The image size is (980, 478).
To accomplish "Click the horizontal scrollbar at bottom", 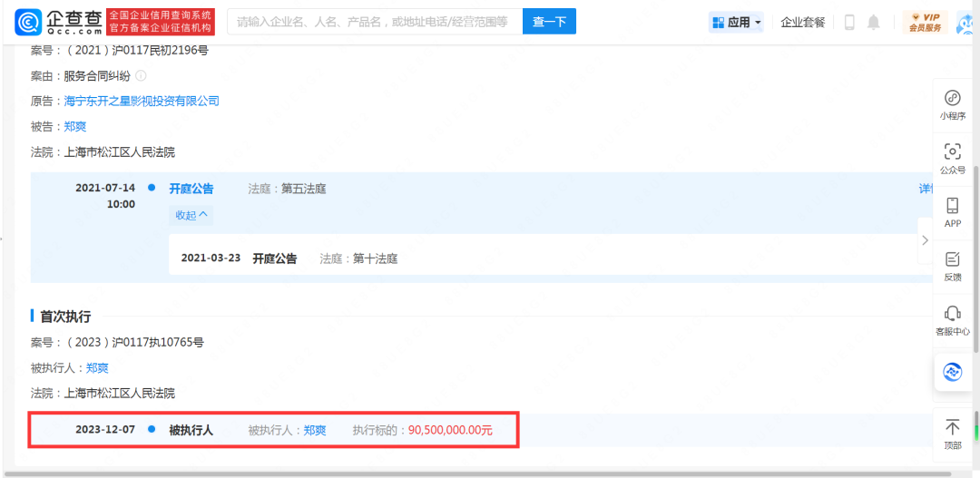I will click(x=477, y=473).
